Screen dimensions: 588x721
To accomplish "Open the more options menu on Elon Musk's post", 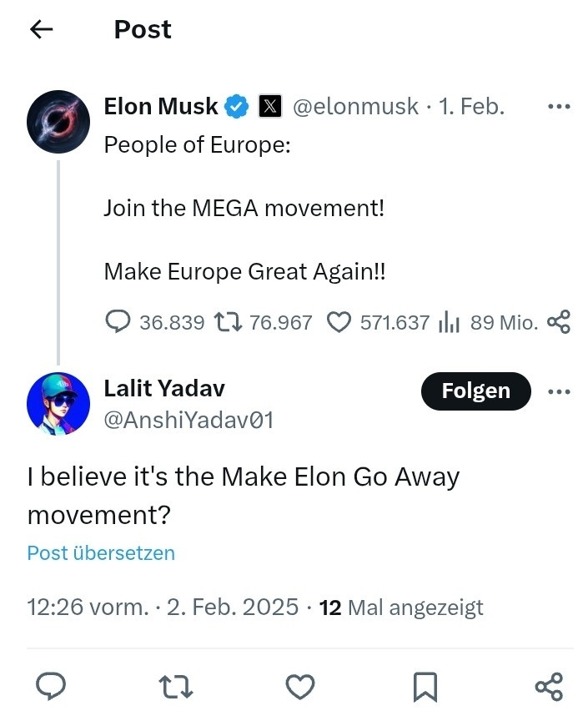I will [558, 107].
